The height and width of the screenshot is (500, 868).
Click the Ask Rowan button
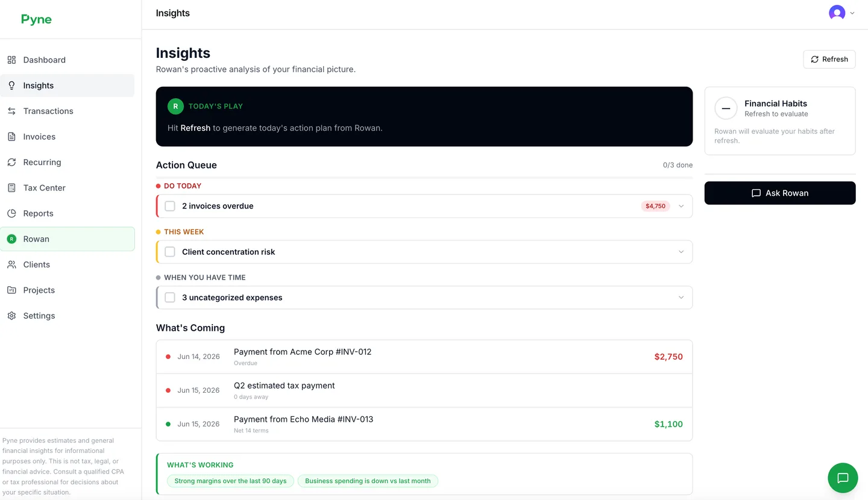pos(780,193)
